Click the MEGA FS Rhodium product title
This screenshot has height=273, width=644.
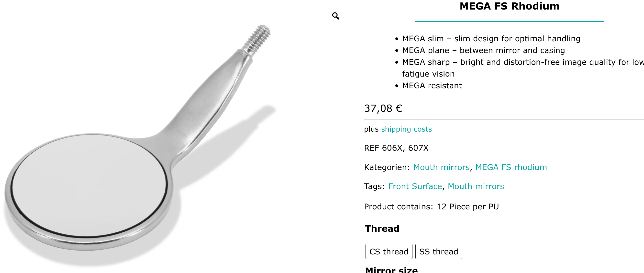[509, 6]
